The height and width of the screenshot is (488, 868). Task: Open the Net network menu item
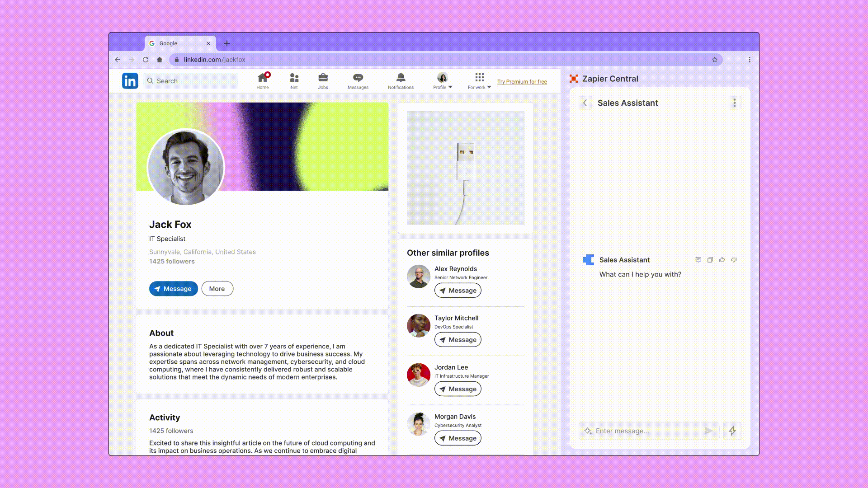[x=294, y=81]
